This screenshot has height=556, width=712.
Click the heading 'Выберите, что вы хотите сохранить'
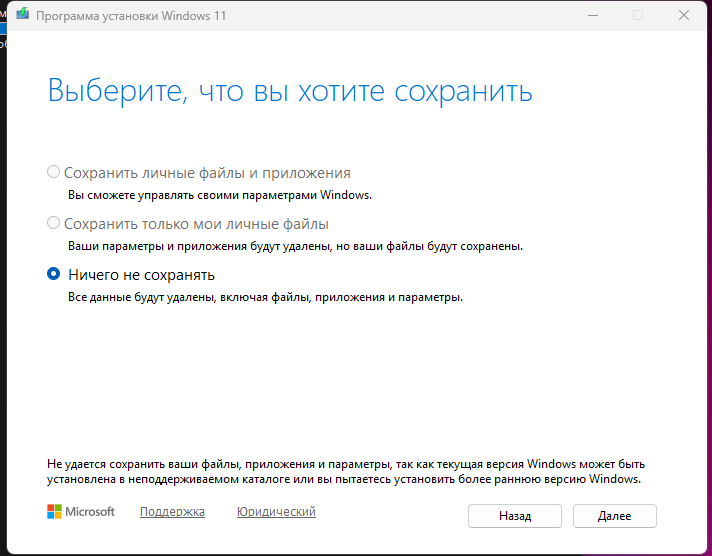[x=290, y=91]
